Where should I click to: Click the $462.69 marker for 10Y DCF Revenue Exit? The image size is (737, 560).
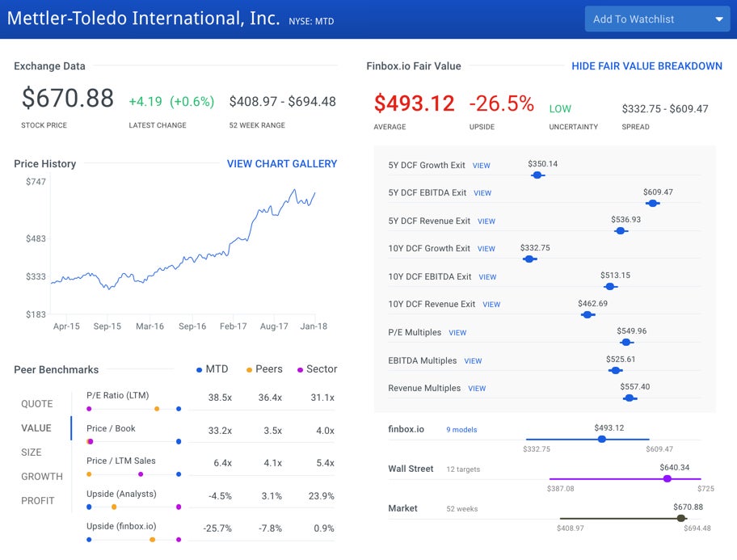pos(587,314)
